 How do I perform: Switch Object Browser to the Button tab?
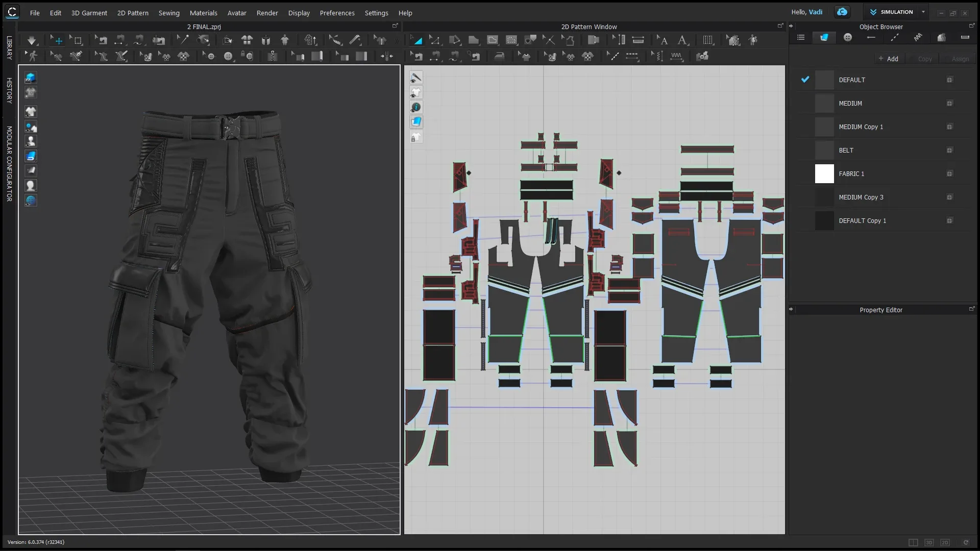point(848,37)
